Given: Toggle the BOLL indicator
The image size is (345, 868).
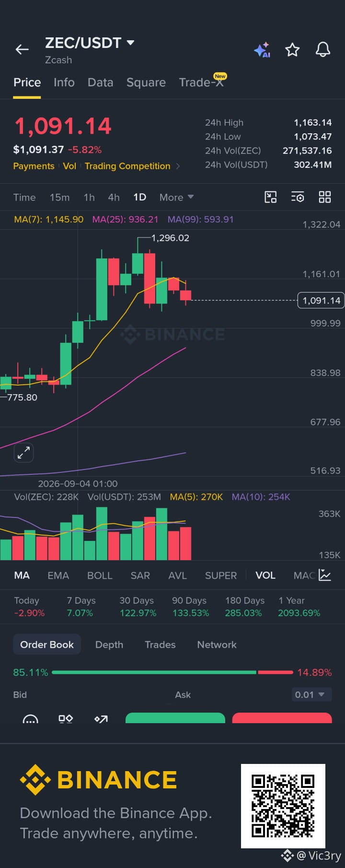Looking at the screenshot, I should tap(100, 575).
